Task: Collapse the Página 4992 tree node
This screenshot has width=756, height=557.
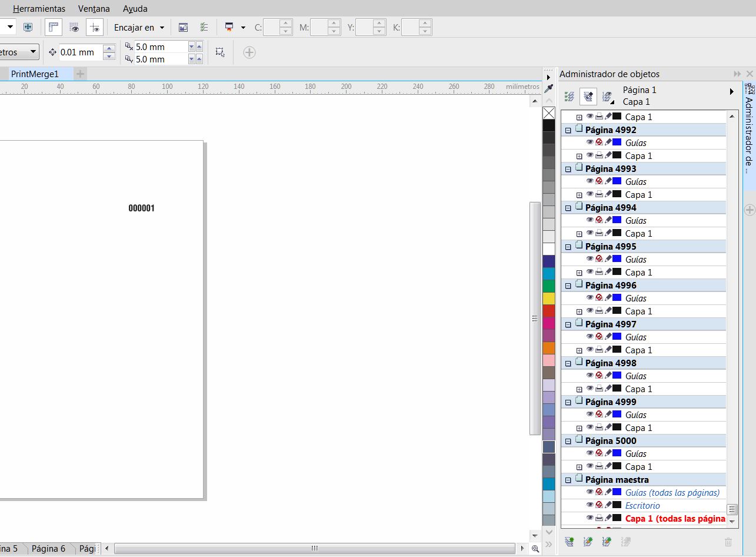Action: (x=568, y=130)
